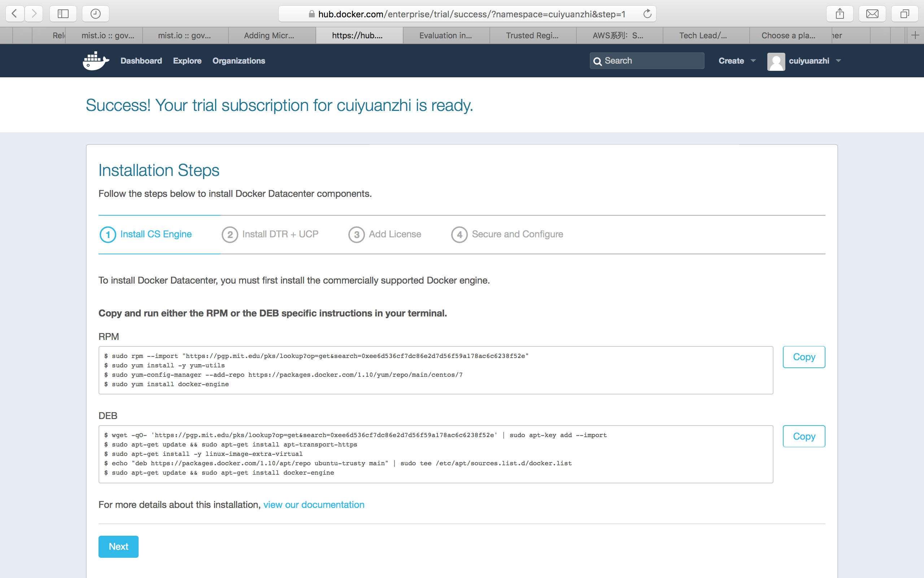This screenshot has height=578, width=924.
Task: Click 'sudo apt-get install -y linux-image-extra-virtual' line
Action: point(204,454)
